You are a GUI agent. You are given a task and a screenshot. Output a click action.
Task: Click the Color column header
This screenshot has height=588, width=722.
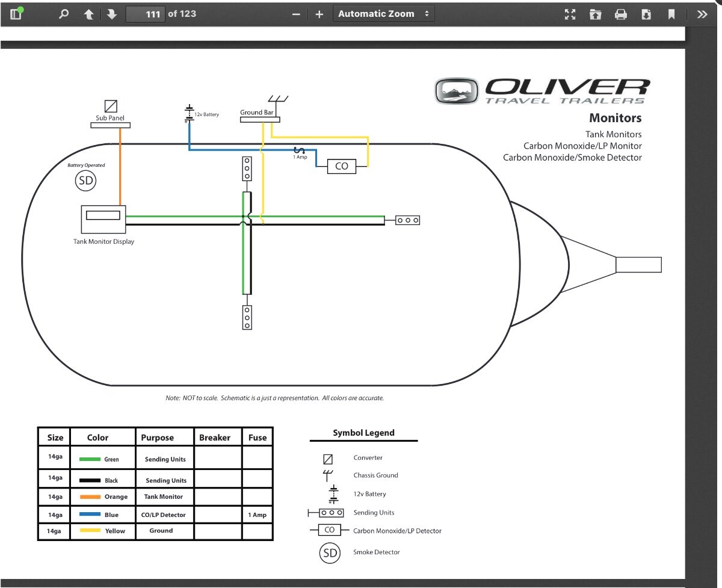[x=97, y=438]
